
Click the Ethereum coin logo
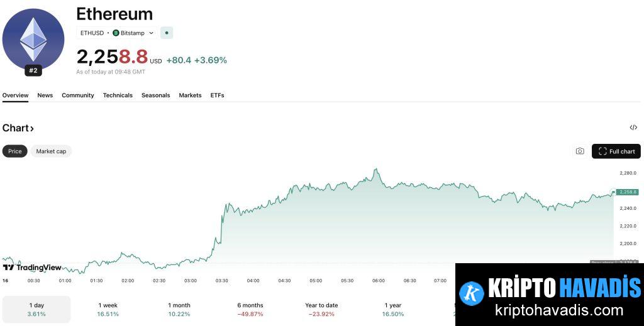point(33,40)
